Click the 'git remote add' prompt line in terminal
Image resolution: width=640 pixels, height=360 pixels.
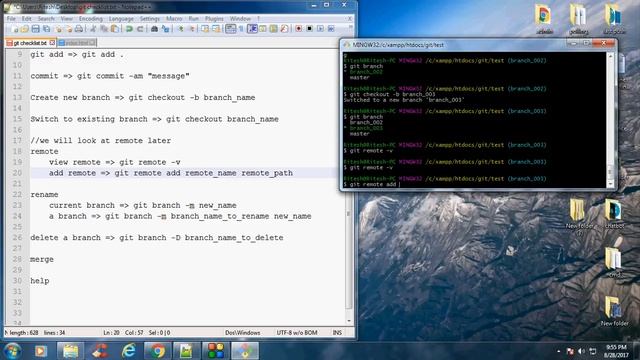click(371, 184)
